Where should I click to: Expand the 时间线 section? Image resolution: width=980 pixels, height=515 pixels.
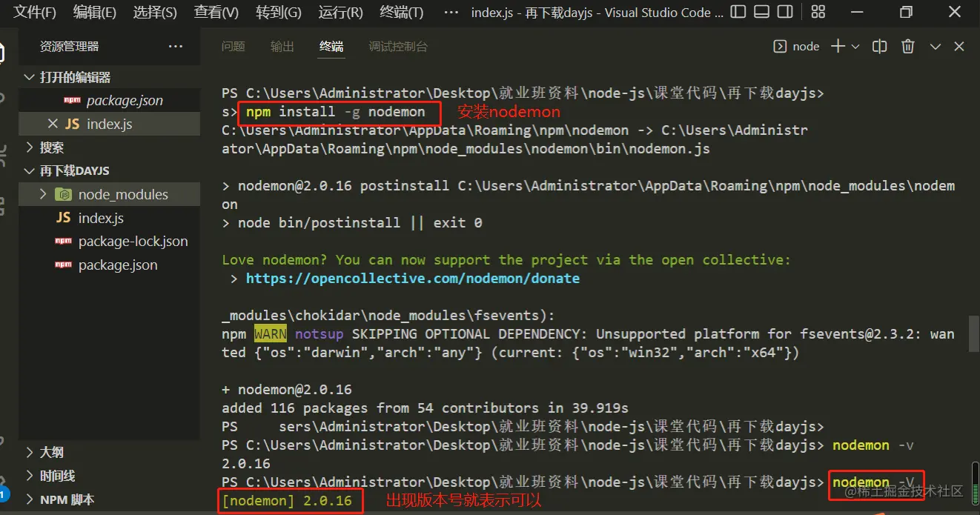tap(110, 476)
